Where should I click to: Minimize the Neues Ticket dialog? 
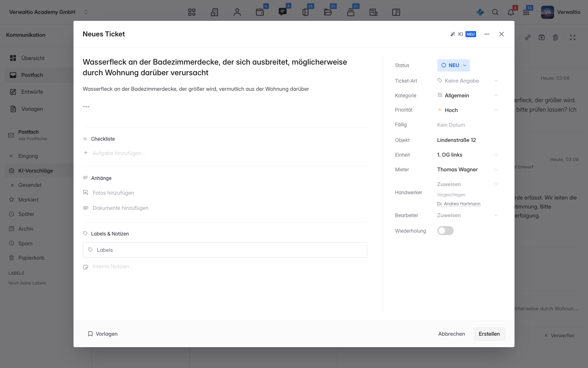[487, 34]
